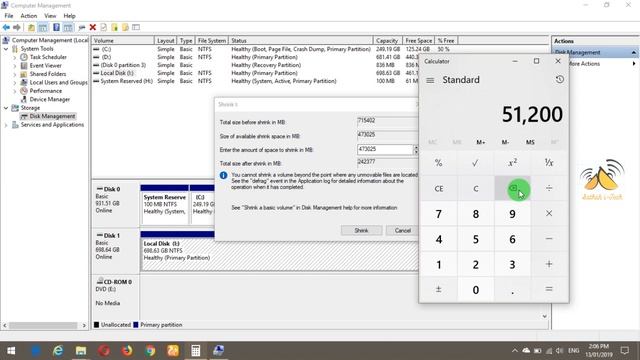Viewport: 640px width, 360px height.
Task: Click the Calculator taskbar icon
Action: (x=196, y=351)
